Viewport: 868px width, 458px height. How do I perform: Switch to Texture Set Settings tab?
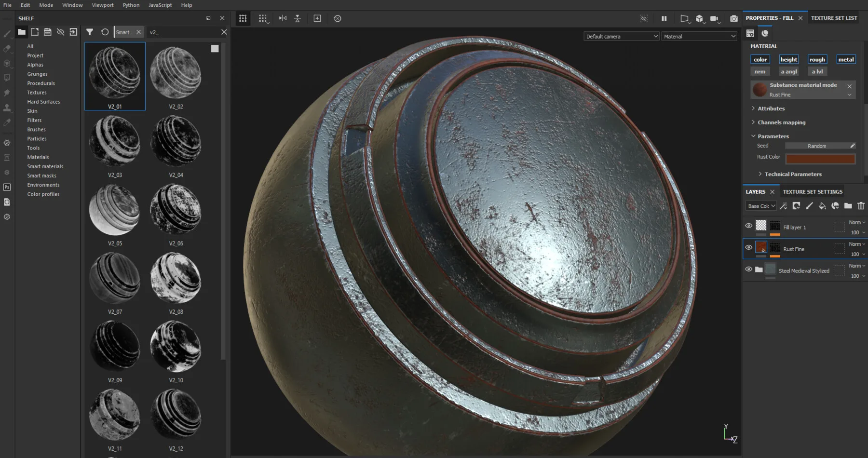click(x=813, y=191)
